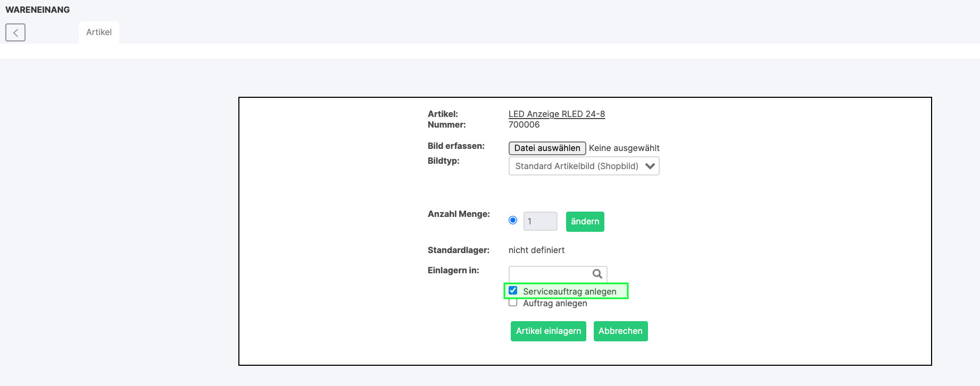Open the LED Anzeige RLED 24-8 link
The height and width of the screenshot is (386, 980).
click(x=557, y=114)
